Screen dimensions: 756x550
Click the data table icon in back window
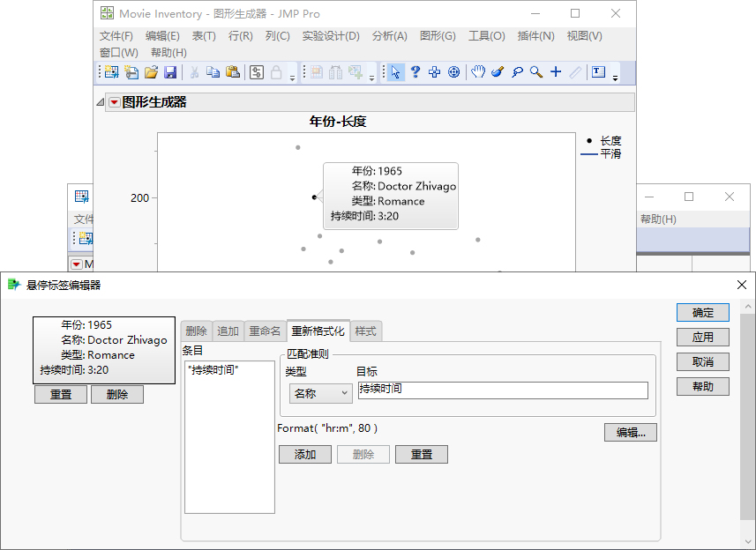pyautogui.click(x=81, y=197)
